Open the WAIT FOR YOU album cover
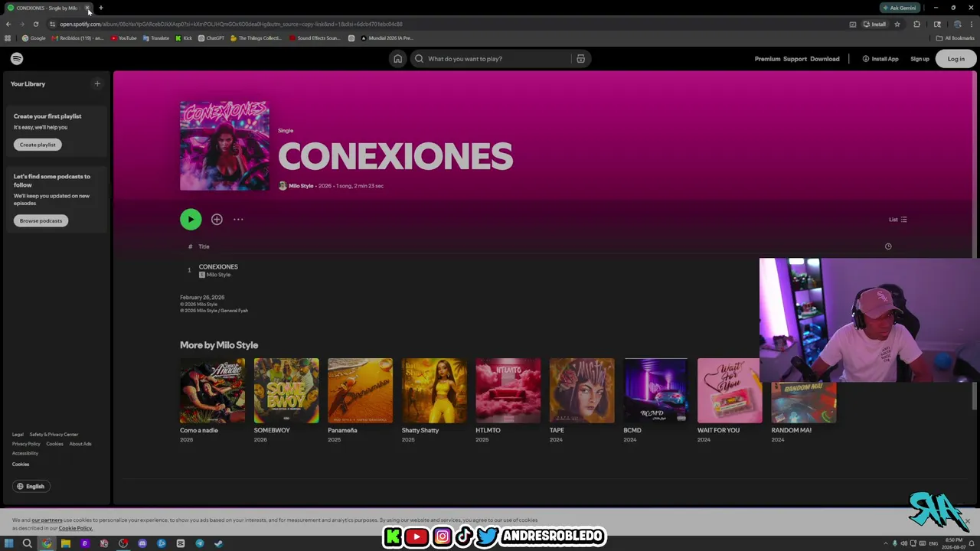 729,390
